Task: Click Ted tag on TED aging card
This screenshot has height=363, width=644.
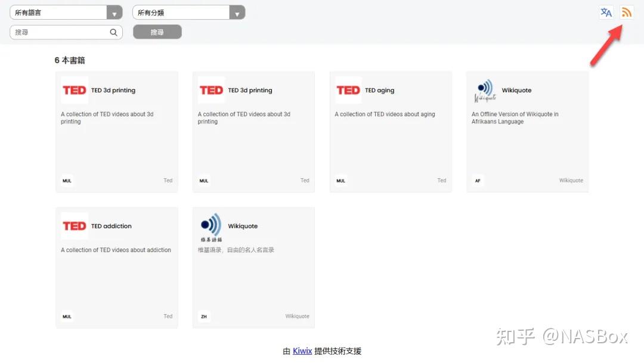Action: coord(441,180)
